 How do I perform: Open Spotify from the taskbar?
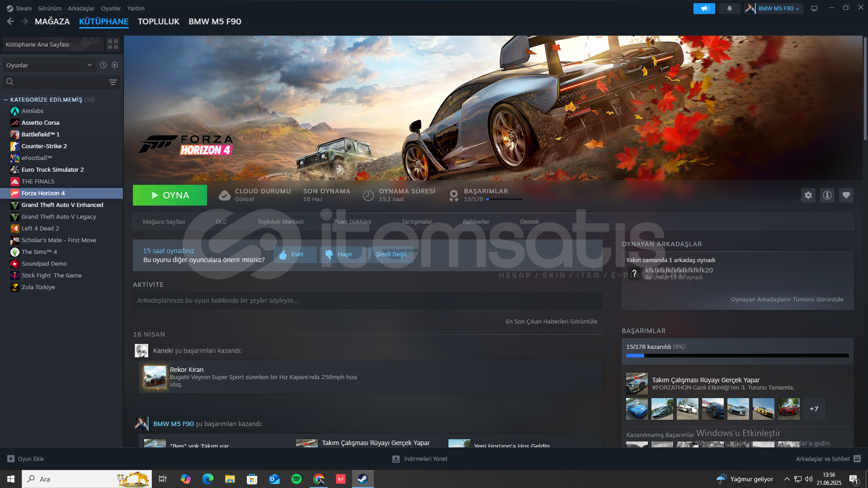[297, 479]
